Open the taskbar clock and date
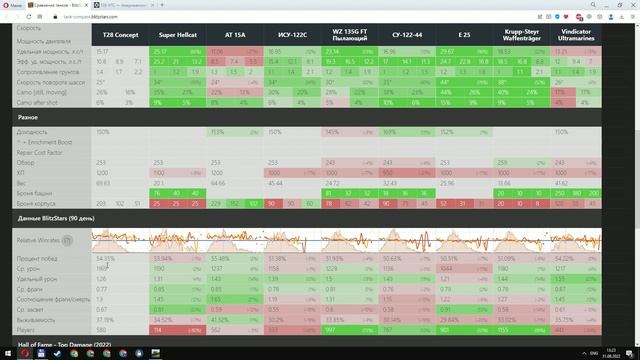The height and width of the screenshot is (360, 640). pyautogui.click(x=611, y=353)
